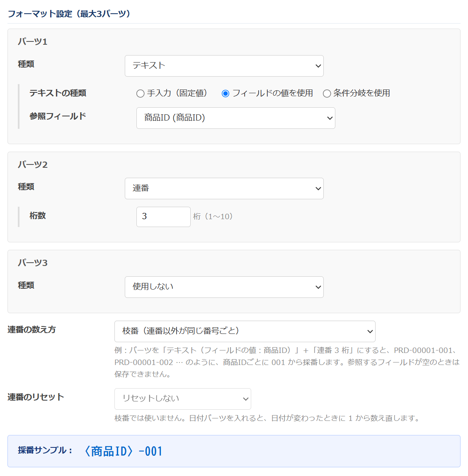Click the example text mentioning PRD-00001-001
The width and height of the screenshot is (468, 476).
click(x=287, y=362)
